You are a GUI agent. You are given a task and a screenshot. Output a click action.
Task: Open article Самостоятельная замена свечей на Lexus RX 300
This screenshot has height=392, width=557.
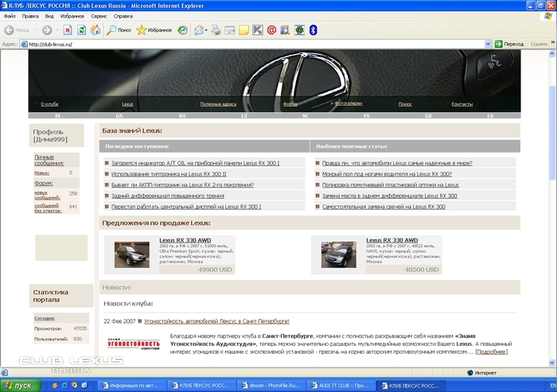384,207
